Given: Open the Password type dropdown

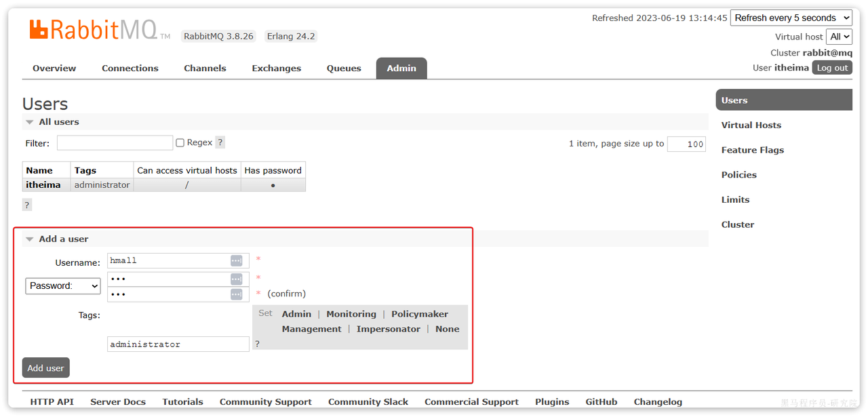Looking at the screenshot, I should click(63, 286).
